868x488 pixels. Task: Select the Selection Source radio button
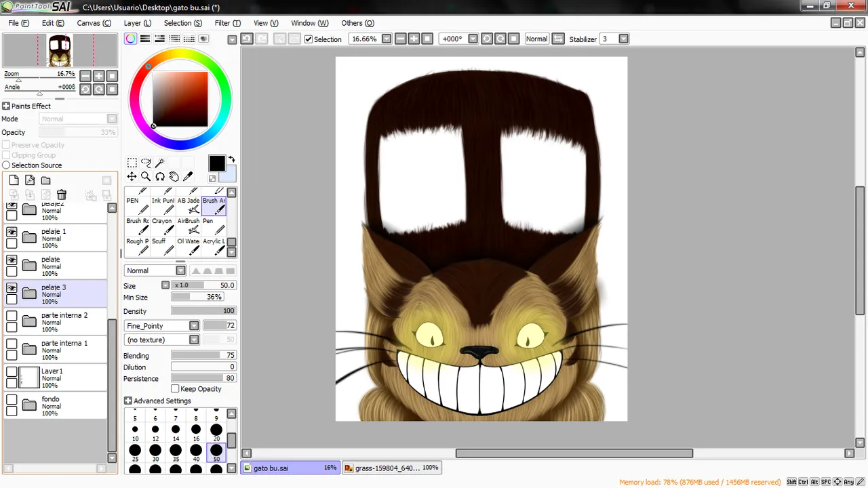(6, 165)
